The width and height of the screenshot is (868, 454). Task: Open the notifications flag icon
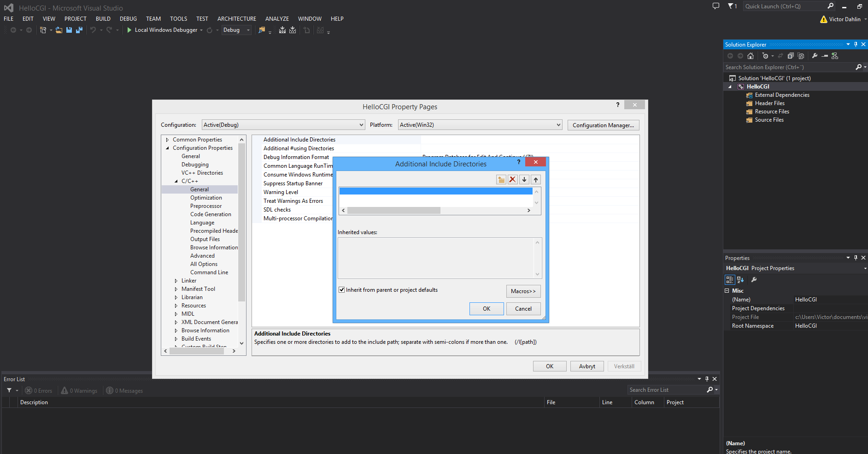(732, 6)
